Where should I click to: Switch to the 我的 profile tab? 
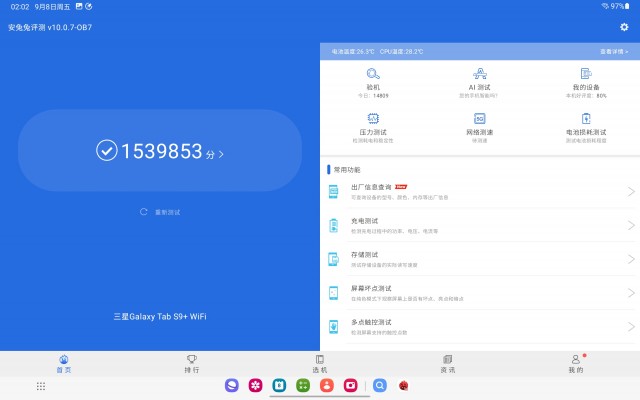click(x=576, y=364)
